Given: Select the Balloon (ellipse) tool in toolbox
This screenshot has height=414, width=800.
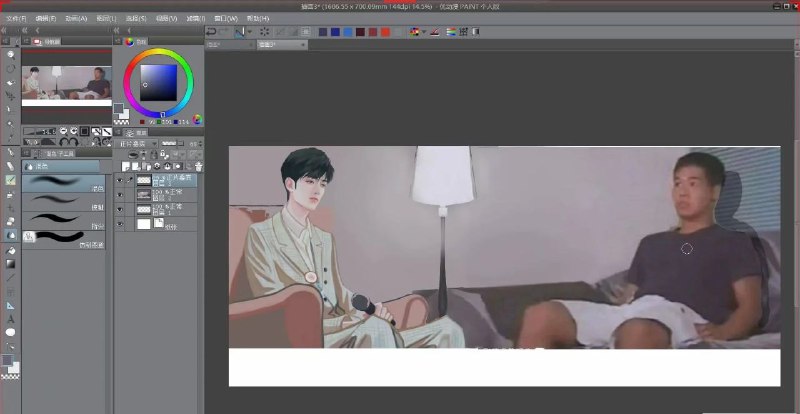Looking at the screenshot, I should tap(10, 332).
